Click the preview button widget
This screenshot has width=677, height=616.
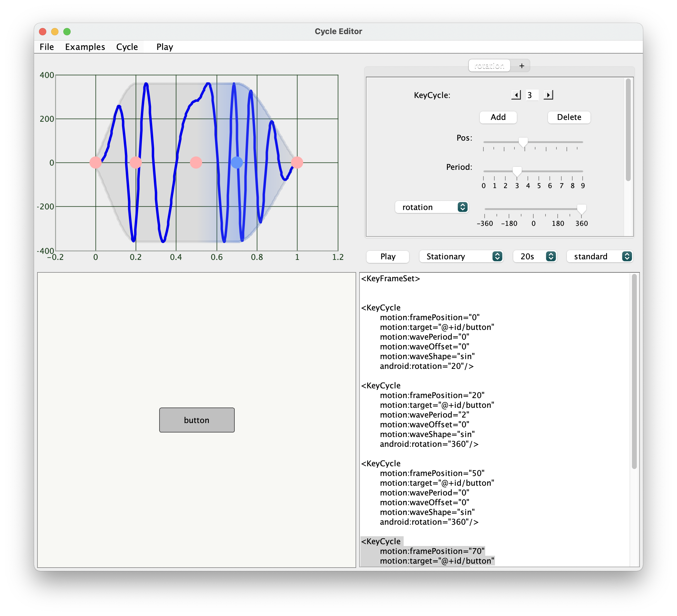coord(197,420)
